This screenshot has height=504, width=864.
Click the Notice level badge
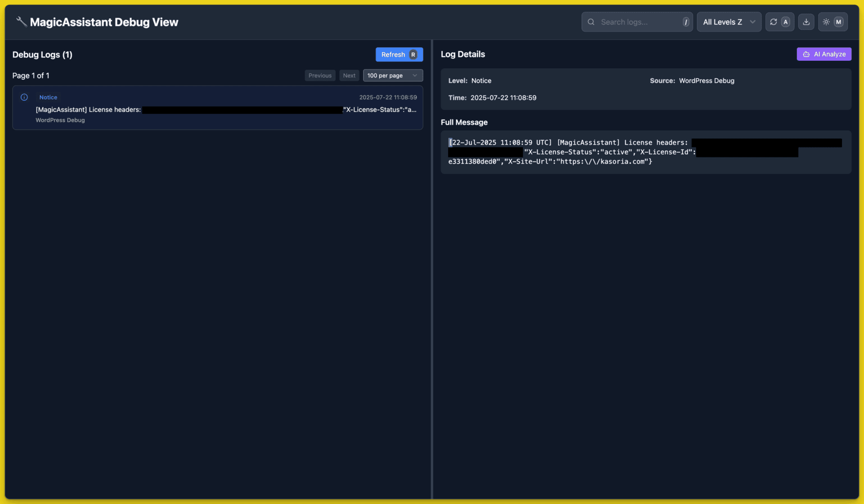pos(48,97)
